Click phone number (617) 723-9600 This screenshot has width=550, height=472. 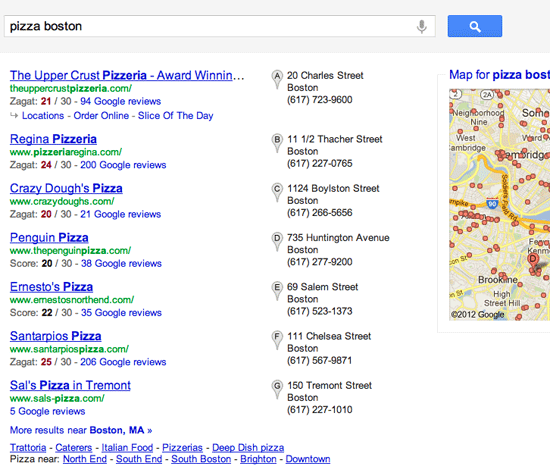click(320, 100)
